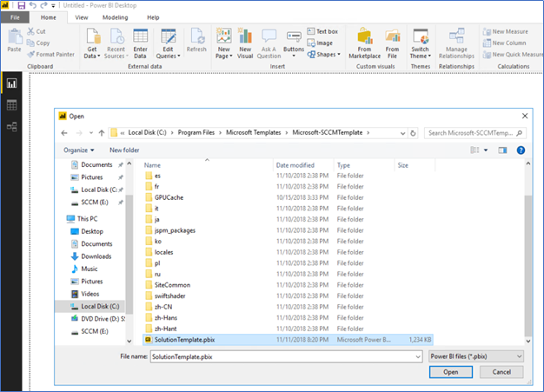Click the File name input field

282,356
